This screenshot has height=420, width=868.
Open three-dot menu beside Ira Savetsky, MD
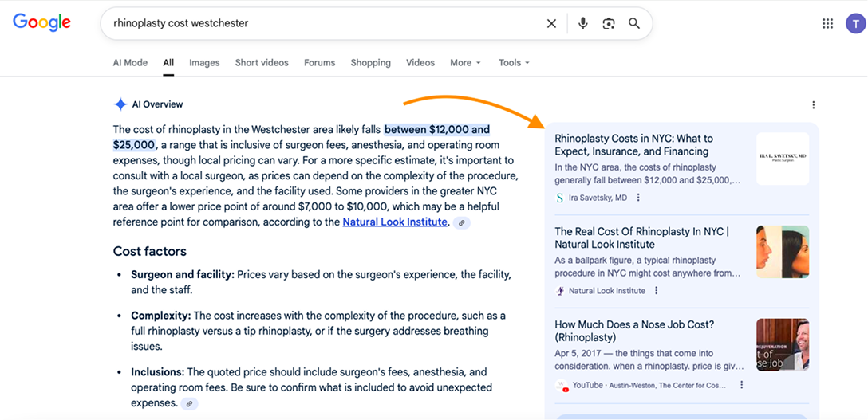tap(638, 198)
